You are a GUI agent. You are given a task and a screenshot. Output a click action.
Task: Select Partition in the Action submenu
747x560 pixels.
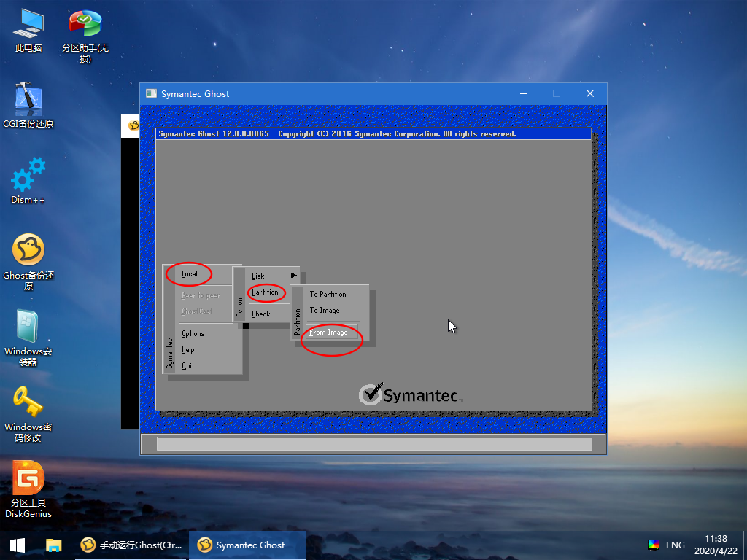coord(265,292)
